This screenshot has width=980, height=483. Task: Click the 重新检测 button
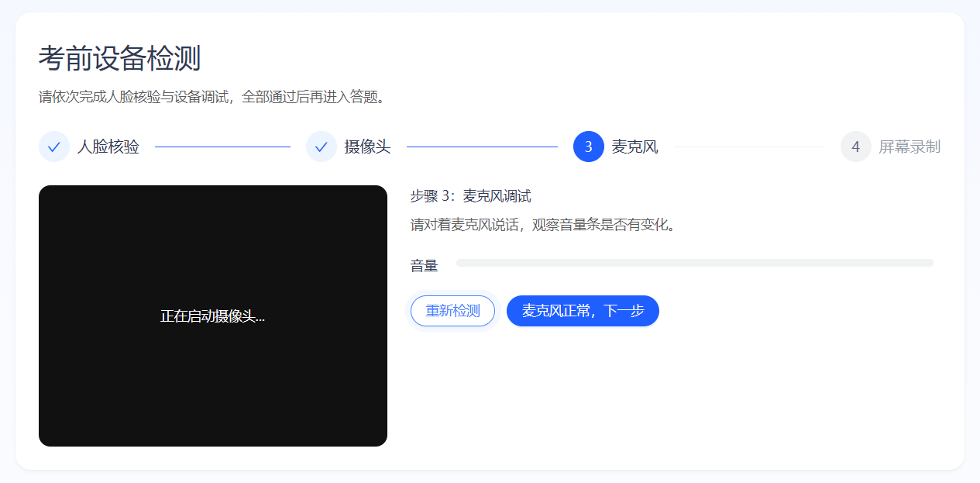pyautogui.click(x=452, y=311)
